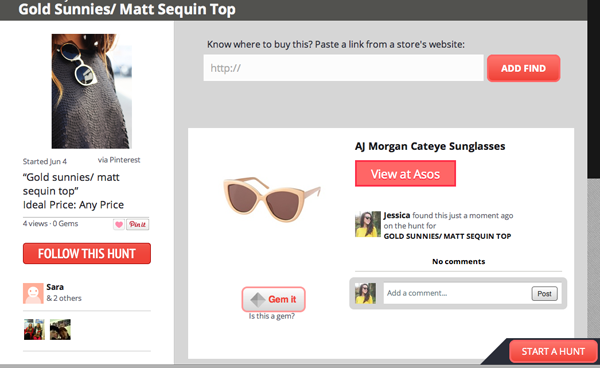600x368 pixels.
Task: Click Jessica's profile photo beside found text
Action: coord(368,224)
